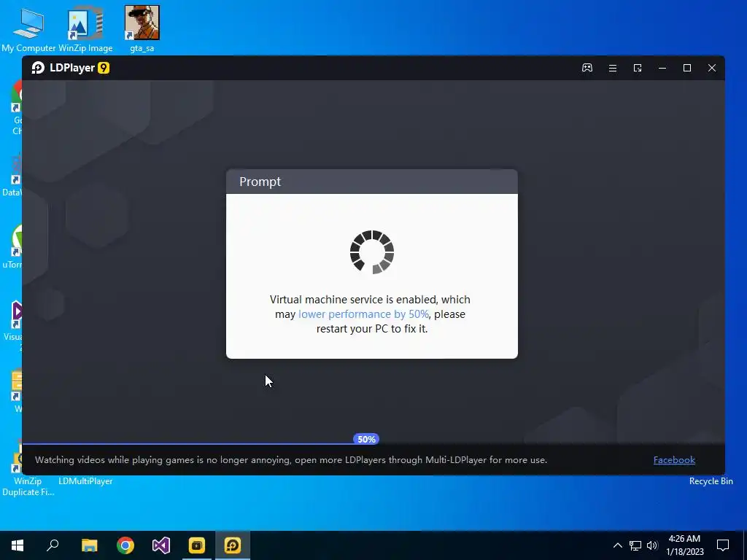Image resolution: width=747 pixels, height=560 pixels.
Task: Select the Recycle Bin desktop label
Action: tap(711, 481)
